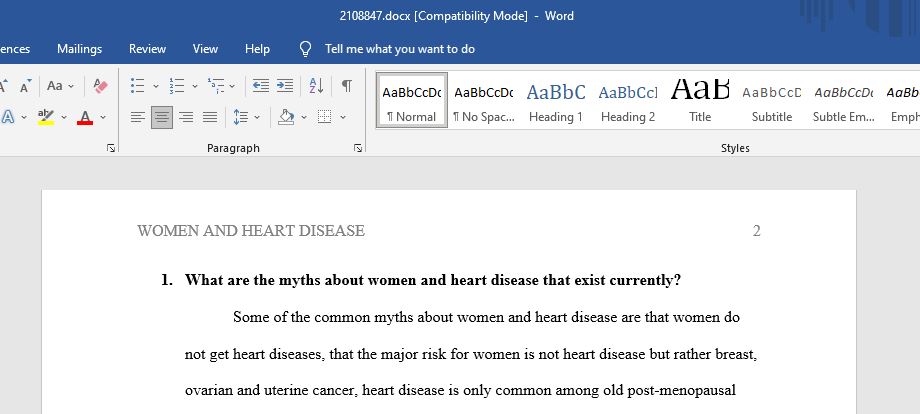Open the Mailings ribbon tab
920x414 pixels.
(x=79, y=49)
